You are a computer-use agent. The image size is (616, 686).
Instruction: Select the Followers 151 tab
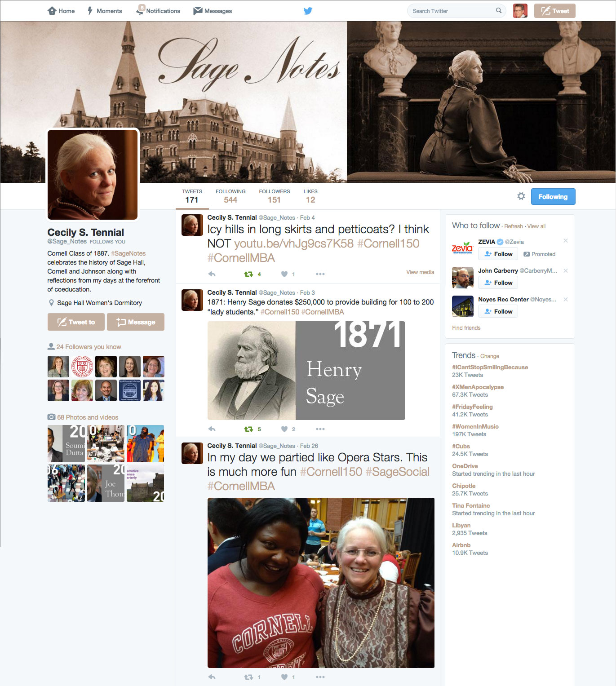pos(275,196)
